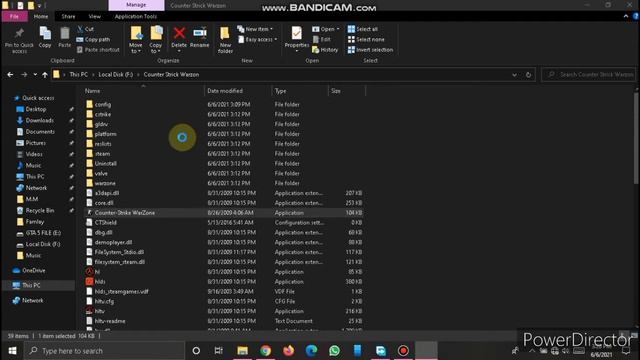
Task: Collapse the ribbon with chevron
Action: click(626, 16)
